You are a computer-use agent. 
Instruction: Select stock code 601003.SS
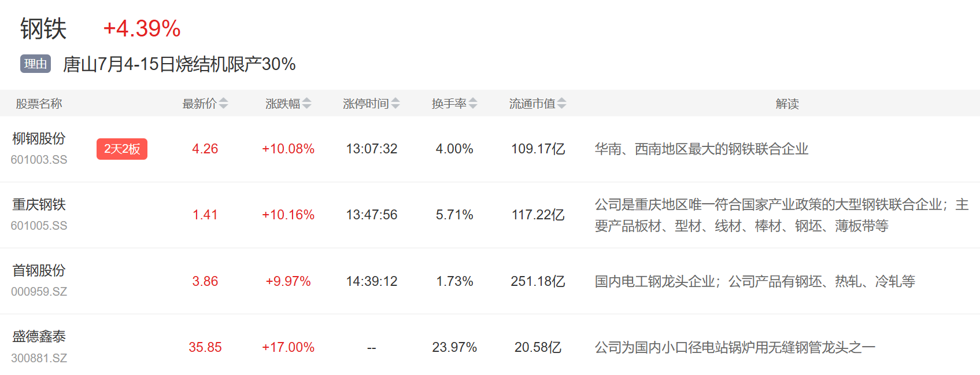click(39, 160)
